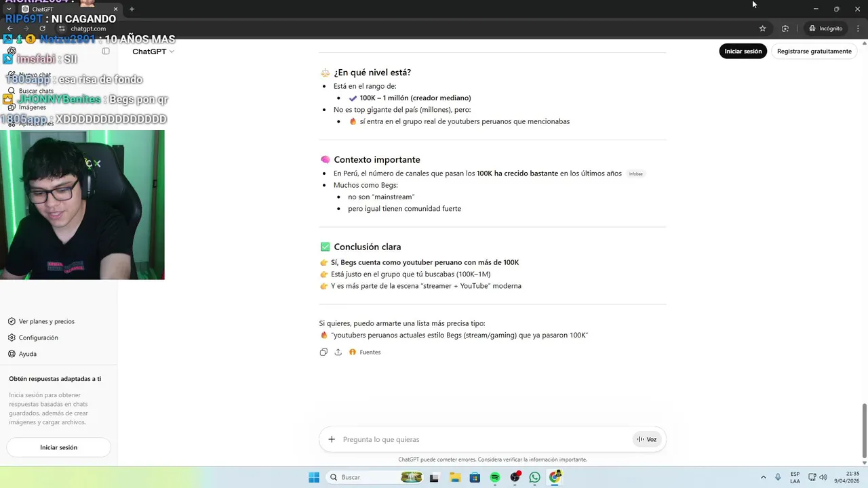Image resolution: width=868 pixels, height=488 pixels.
Task: Click the browser forward arrow
Action: point(26,28)
